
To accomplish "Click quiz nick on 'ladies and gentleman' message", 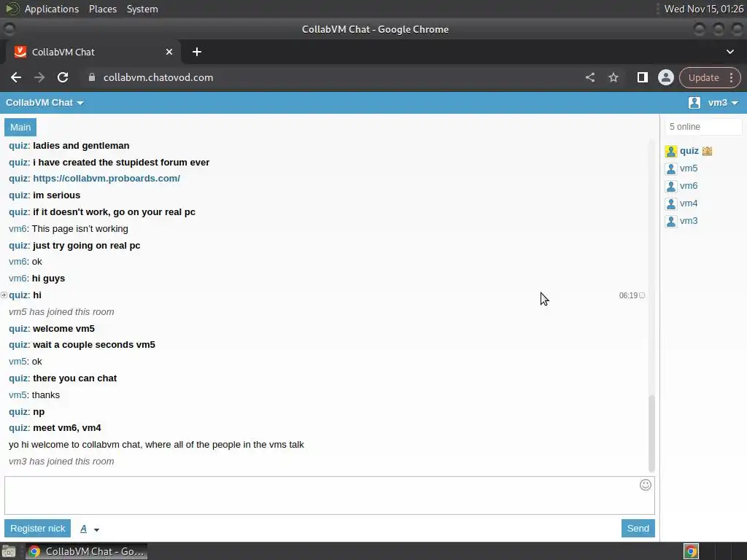I will pyautogui.click(x=18, y=146).
